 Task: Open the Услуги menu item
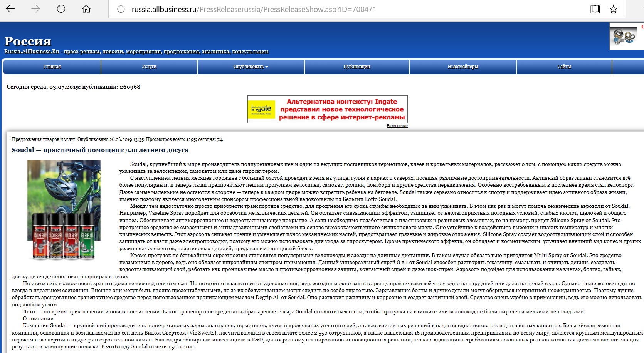coord(149,67)
